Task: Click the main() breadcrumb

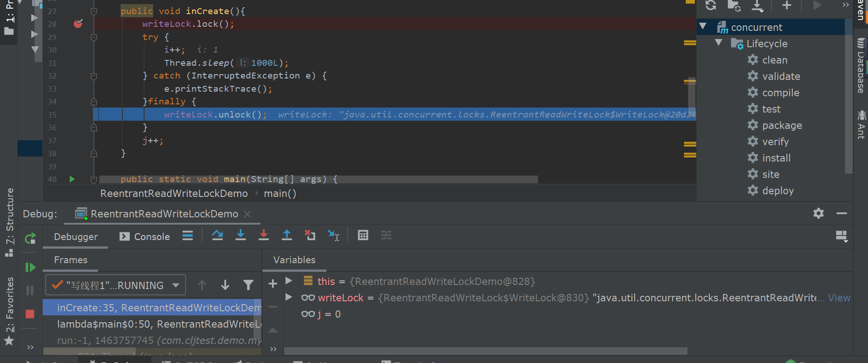Action: (280, 193)
